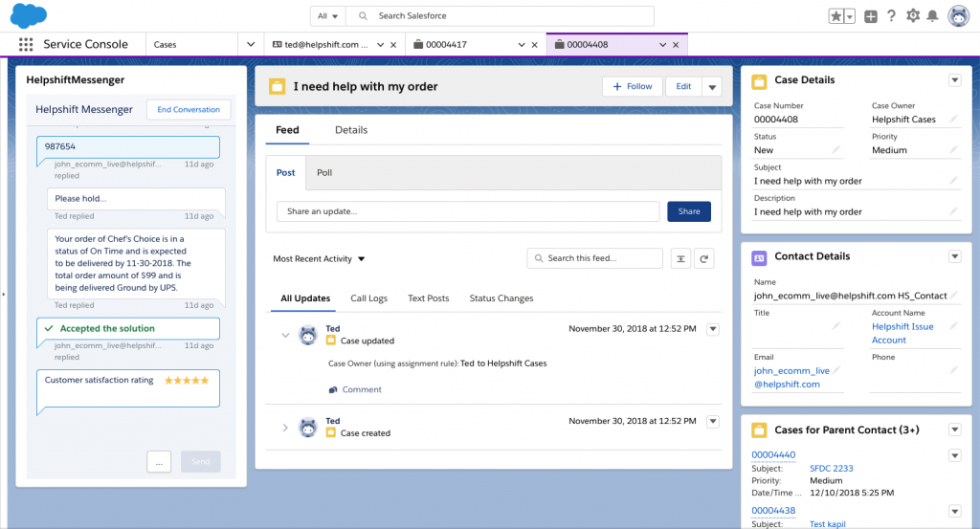Edit the Subject field pencil icon
Screen dimensions: 980x529
tap(953, 181)
